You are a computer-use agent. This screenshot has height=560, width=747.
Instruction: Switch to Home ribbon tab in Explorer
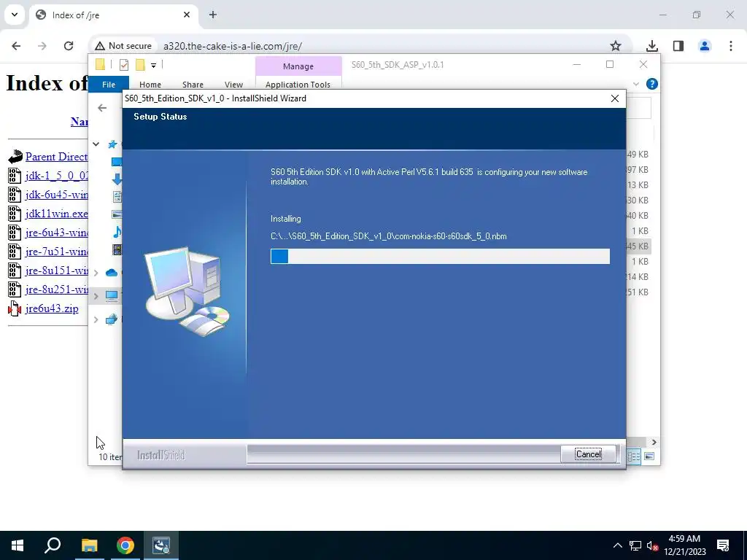150,85
